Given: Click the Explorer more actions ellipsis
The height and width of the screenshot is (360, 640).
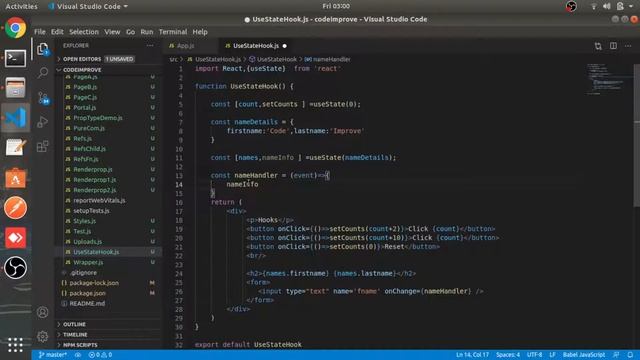Looking at the screenshot, I should [x=150, y=46].
